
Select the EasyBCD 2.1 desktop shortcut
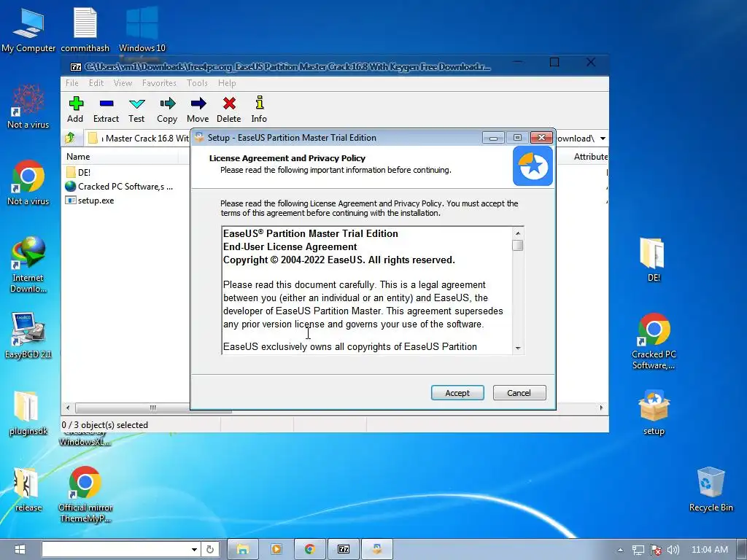coord(28,335)
